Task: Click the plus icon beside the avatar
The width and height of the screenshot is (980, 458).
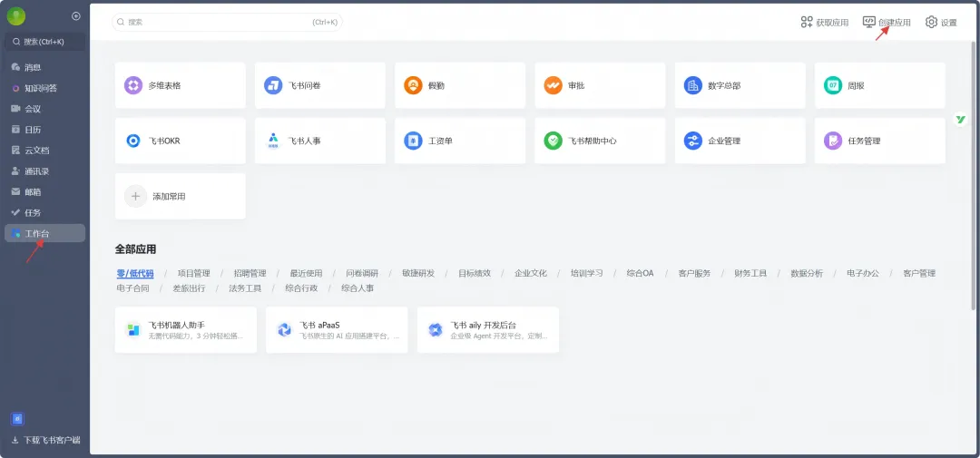Action: click(x=76, y=16)
